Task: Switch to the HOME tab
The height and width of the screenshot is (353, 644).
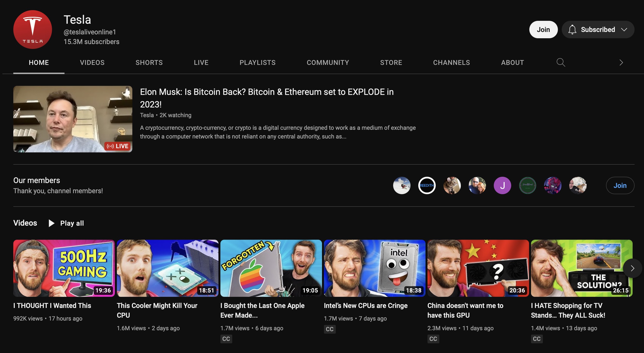Action: [x=39, y=62]
